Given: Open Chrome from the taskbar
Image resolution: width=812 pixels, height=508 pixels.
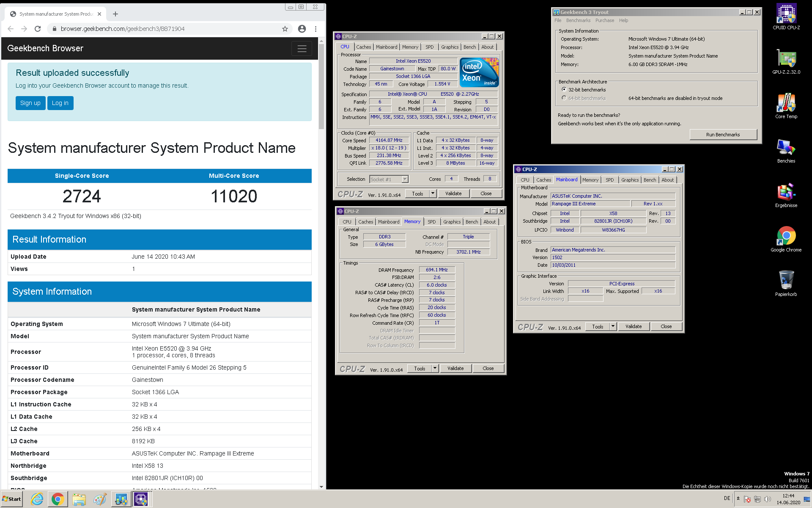Looking at the screenshot, I should pos(58,499).
